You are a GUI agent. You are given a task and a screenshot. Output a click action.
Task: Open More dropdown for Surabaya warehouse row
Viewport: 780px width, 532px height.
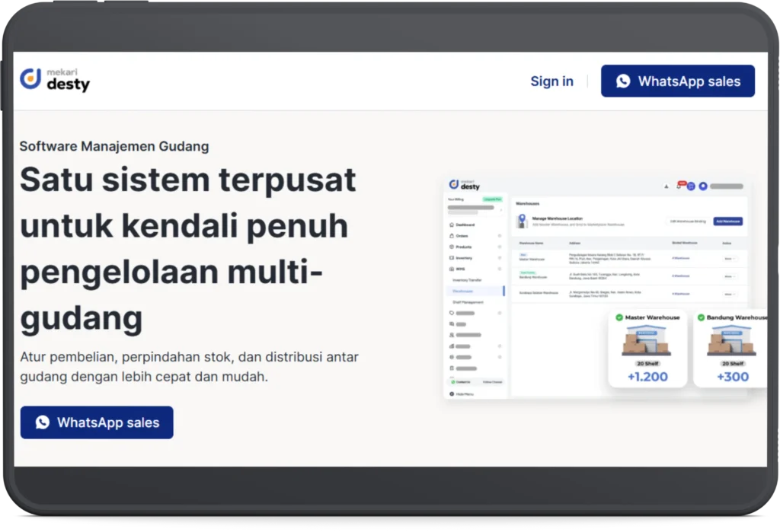[x=730, y=294]
